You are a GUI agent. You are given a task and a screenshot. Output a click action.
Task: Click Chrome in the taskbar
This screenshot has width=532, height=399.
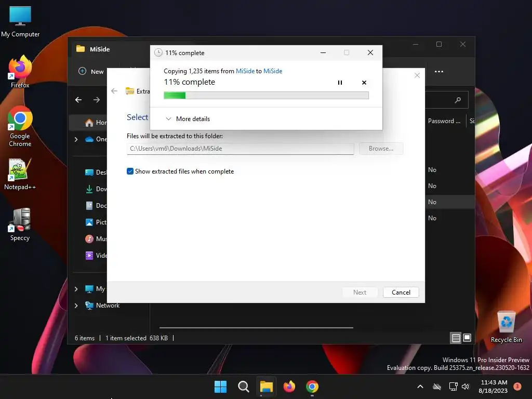[312, 387]
